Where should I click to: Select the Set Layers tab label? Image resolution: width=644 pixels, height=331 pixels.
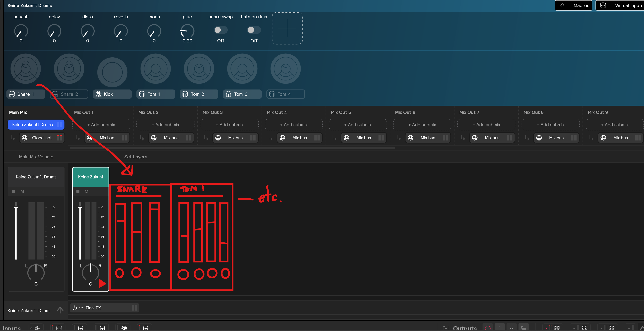[136, 157]
